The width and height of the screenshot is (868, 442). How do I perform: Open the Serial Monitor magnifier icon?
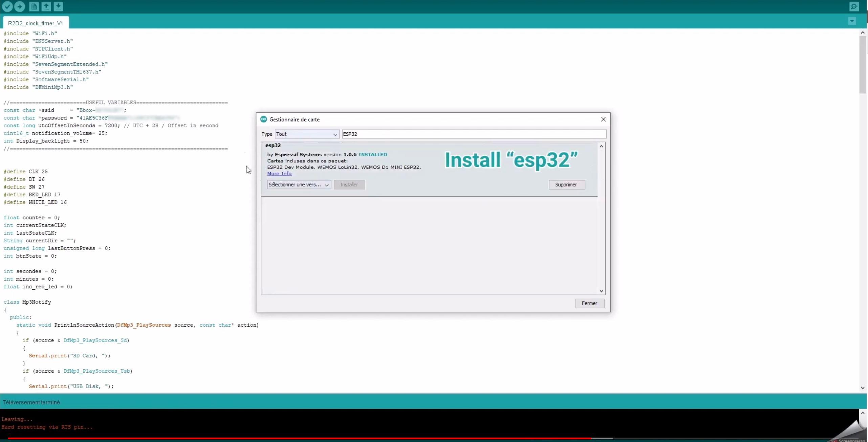[854, 6]
